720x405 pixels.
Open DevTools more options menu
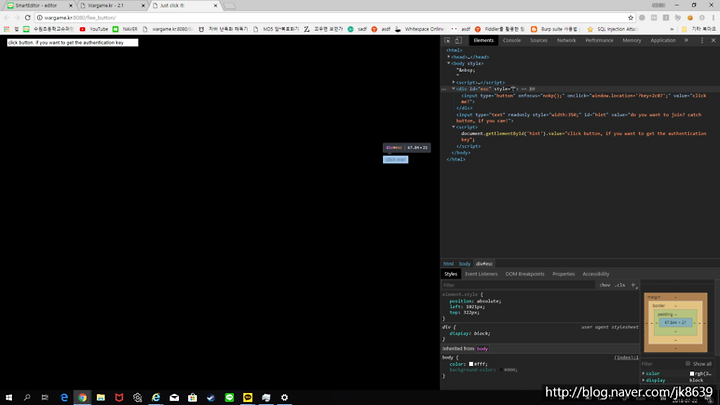click(702, 40)
